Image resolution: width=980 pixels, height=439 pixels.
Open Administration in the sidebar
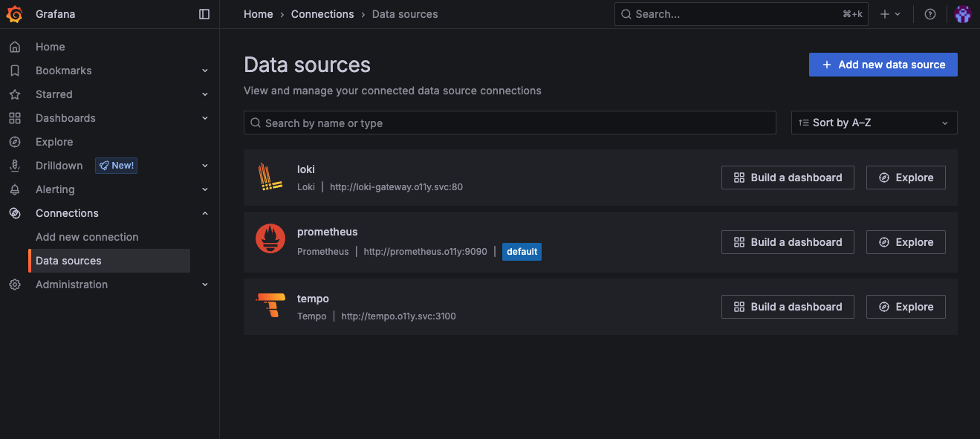click(x=71, y=284)
